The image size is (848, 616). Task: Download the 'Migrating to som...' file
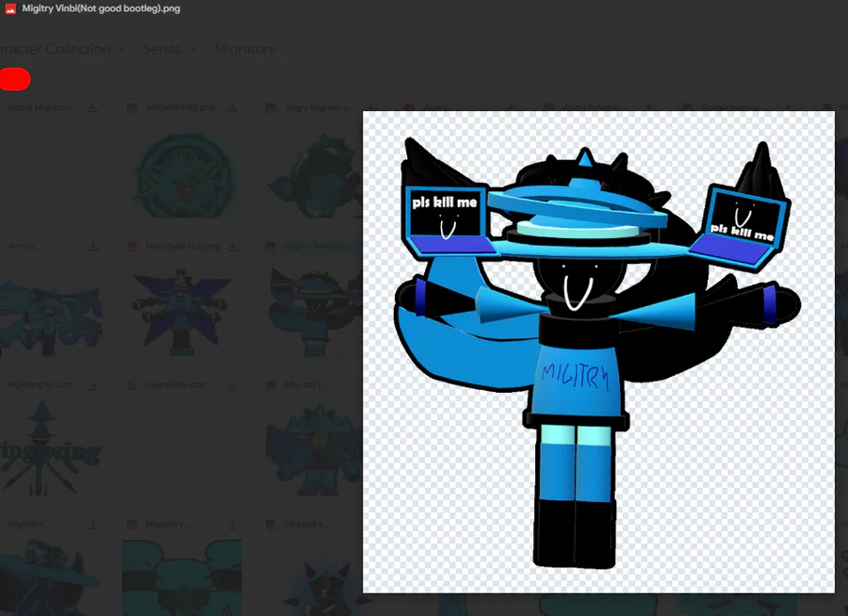93,385
